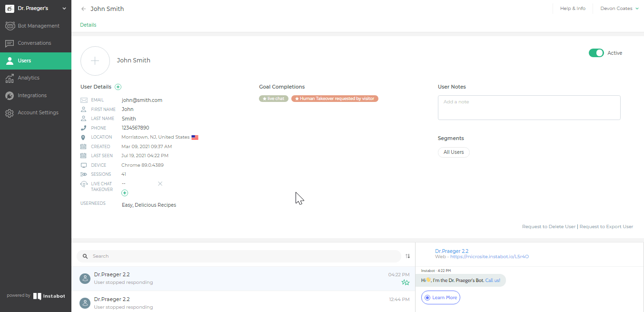Go to Analytics section
The height and width of the screenshot is (312, 644).
point(36,78)
